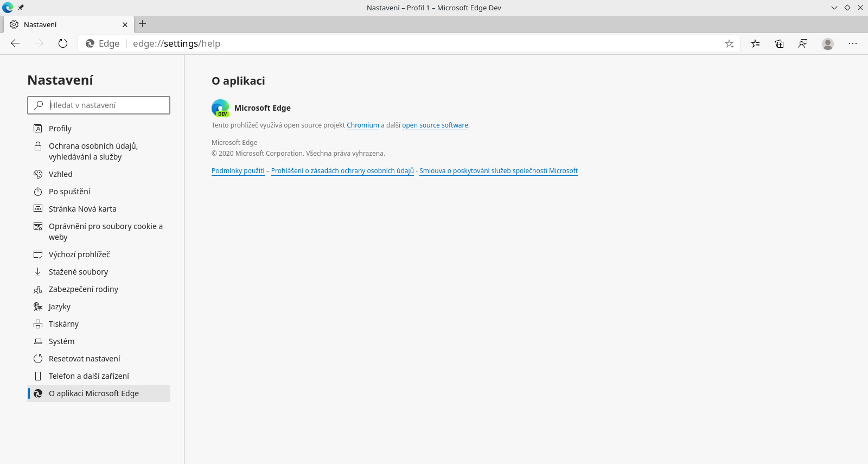Open Jazyky settings
The height and width of the screenshot is (464, 868).
tap(99, 307)
